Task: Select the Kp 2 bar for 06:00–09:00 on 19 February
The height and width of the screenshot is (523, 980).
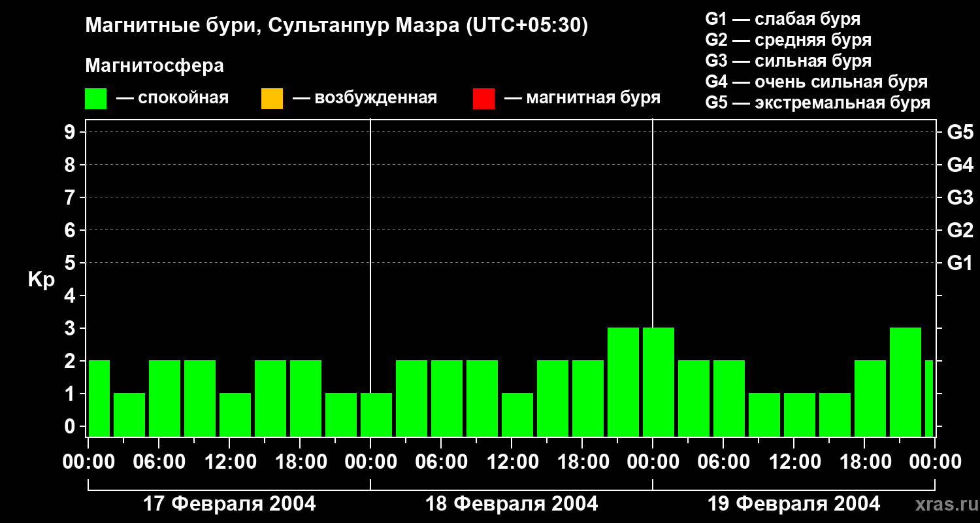Action: coord(729,399)
